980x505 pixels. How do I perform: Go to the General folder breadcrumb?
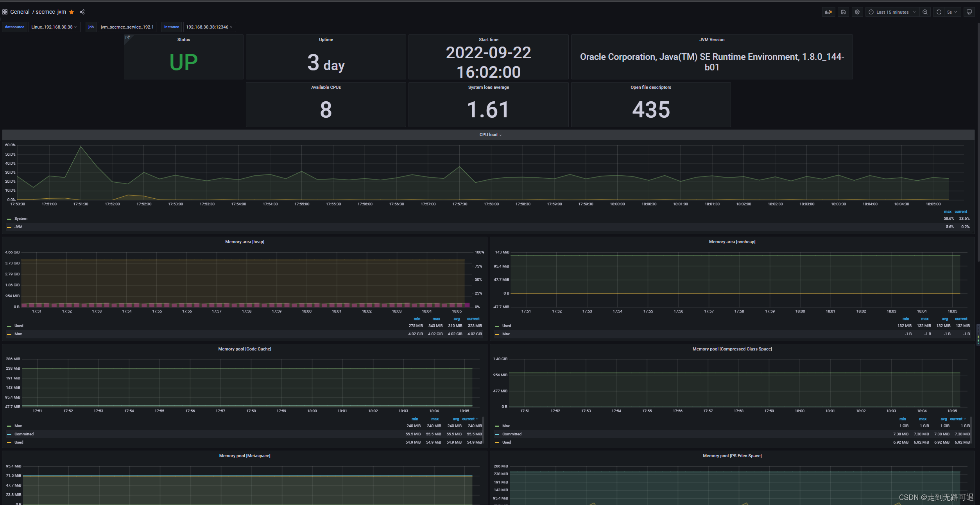point(20,12)
